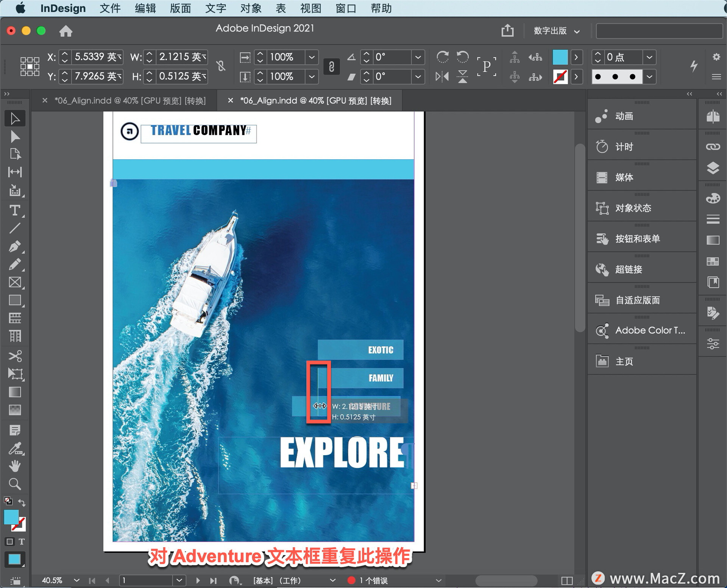Click the stroke none swatch in control bar
This screenshot has height=588, width=727.
(x=560, y=77)
